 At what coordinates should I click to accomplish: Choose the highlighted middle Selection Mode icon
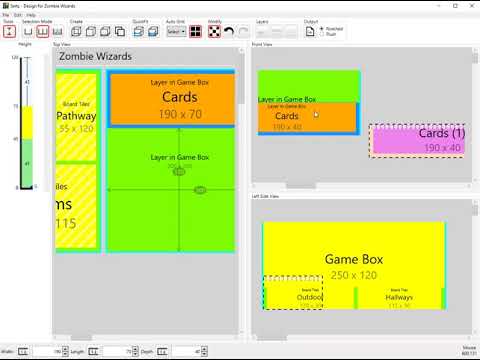click(43, 32)
